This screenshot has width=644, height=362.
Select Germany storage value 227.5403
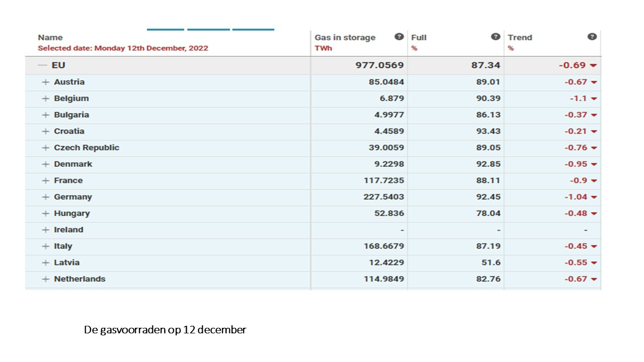coord(384,197)
